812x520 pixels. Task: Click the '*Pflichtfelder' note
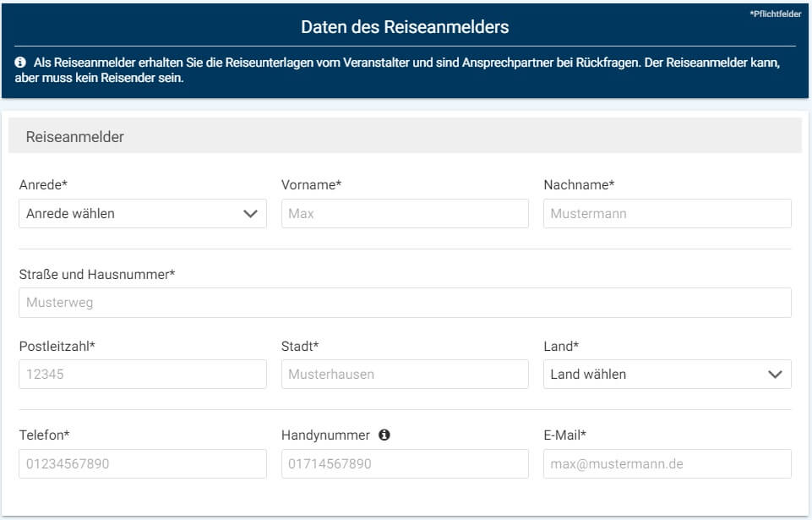(x=775, y=14)
